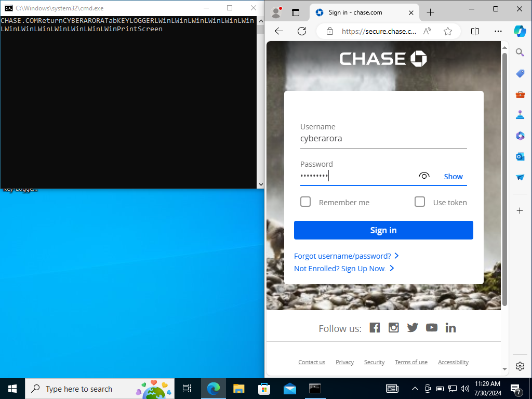Open clock showing 11:29 AM

pyautogui.click(x=487, y=389)
